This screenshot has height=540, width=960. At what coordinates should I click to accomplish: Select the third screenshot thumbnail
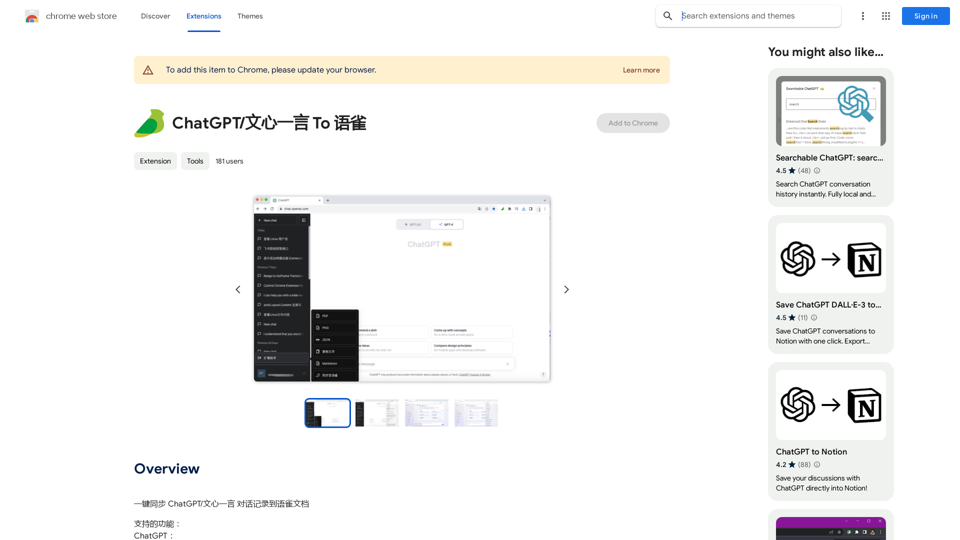[x=427, y=413]
